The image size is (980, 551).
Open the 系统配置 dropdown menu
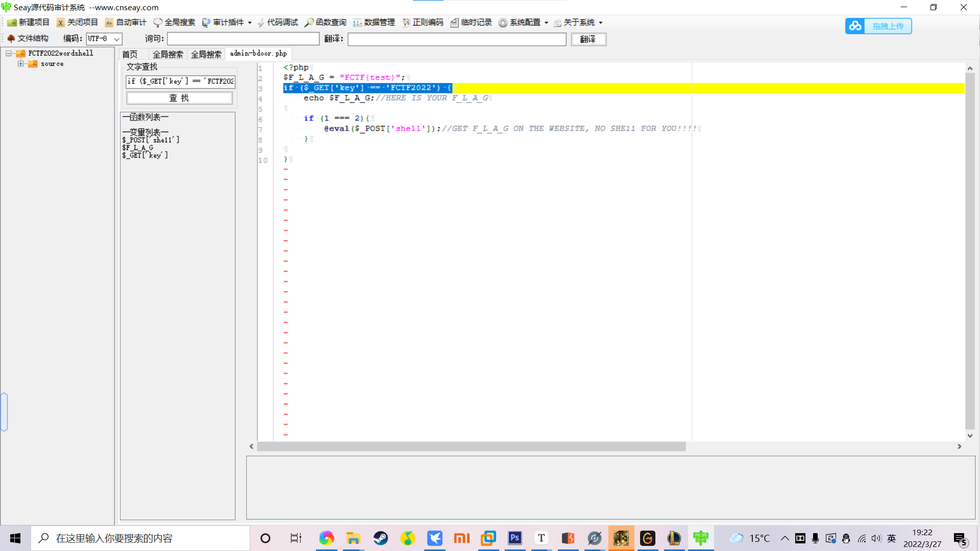tap(525, 22)
